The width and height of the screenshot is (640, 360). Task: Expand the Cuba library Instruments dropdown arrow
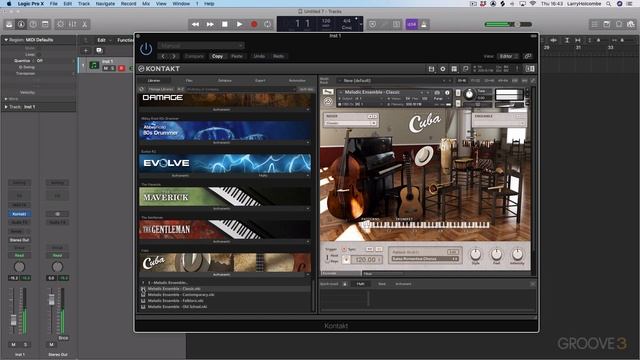click(308, 275)
